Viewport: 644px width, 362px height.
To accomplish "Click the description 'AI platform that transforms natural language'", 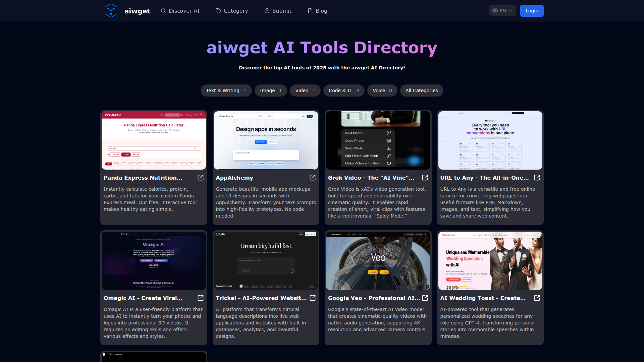I will click(261, 323).
